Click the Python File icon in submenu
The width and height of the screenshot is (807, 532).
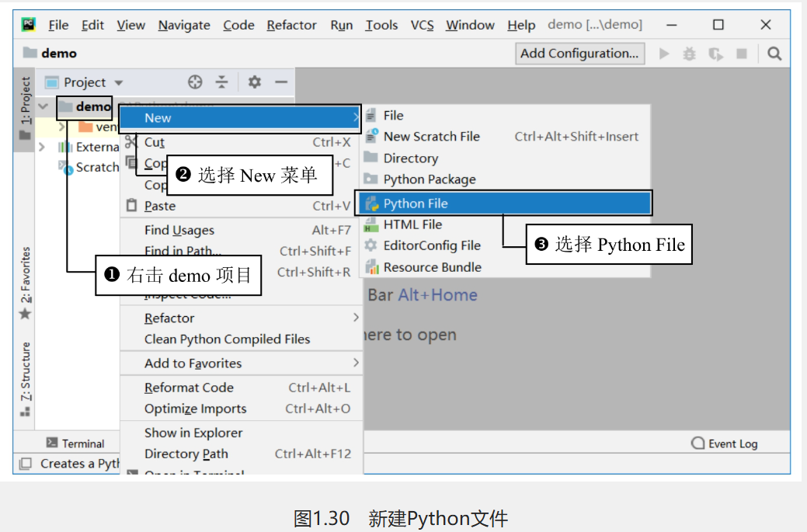click(x=371, y=203)
